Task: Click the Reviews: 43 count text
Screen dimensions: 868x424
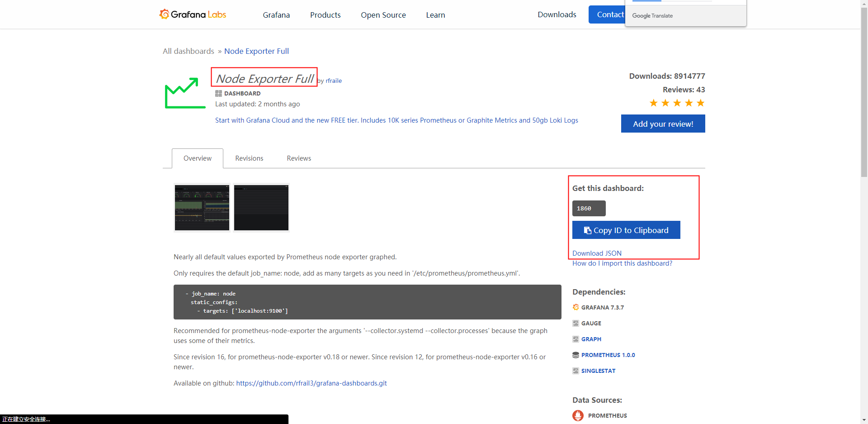Action: pyautogui.click(x=684, y=90)
